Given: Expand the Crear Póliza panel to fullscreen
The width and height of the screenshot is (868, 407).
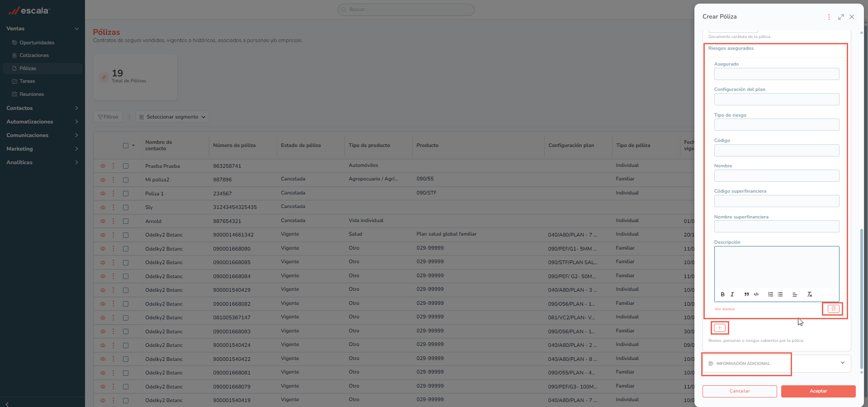Looking at the screenshot, I should 841,17.
